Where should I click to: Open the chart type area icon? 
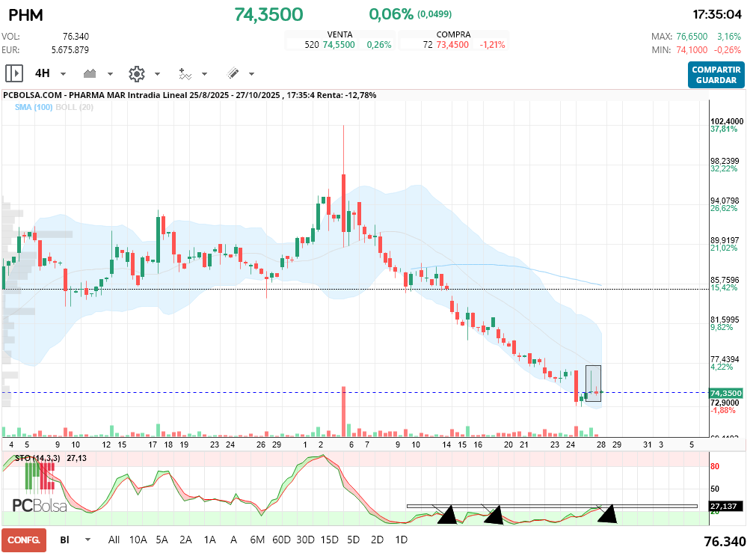(x=91, y=73)
